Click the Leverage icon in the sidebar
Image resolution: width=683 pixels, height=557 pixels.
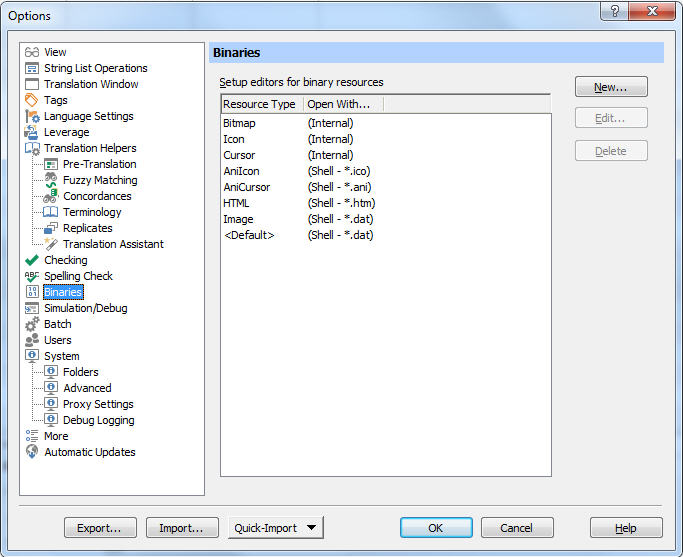(32, 132)
